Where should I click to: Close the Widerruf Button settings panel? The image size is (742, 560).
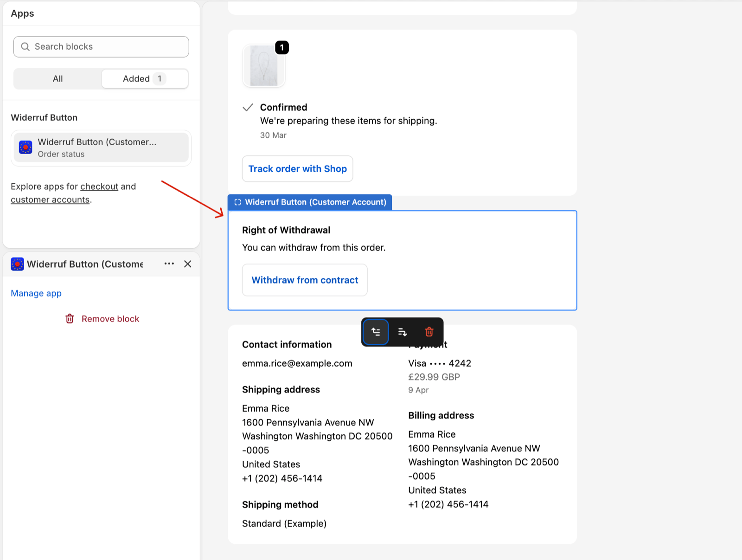point(187,264)
